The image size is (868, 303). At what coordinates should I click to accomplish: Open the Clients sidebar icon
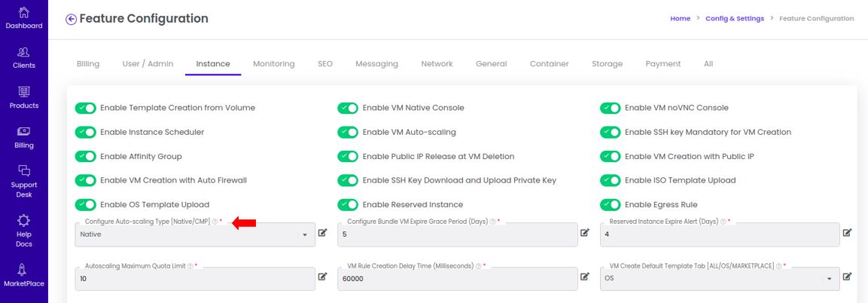(24, 52)
